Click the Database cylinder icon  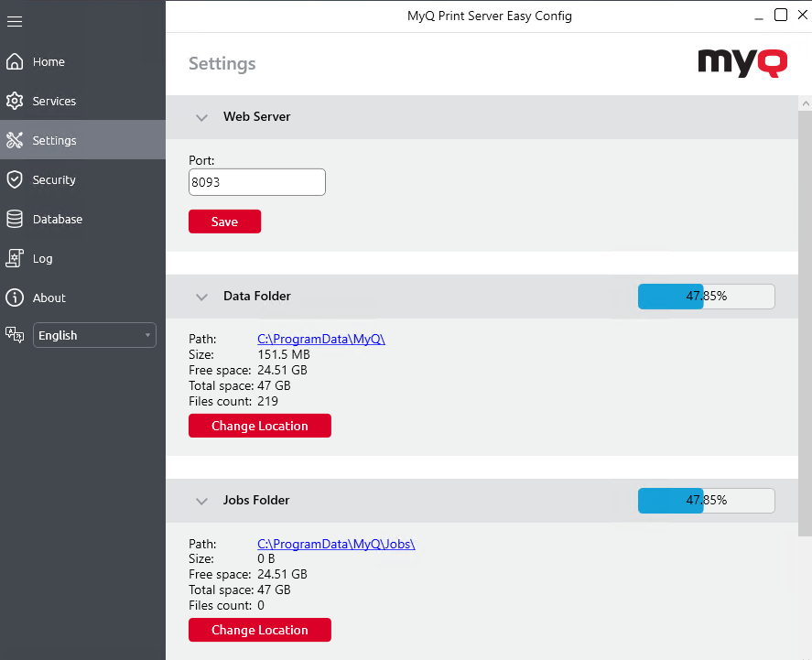point(15,219)
